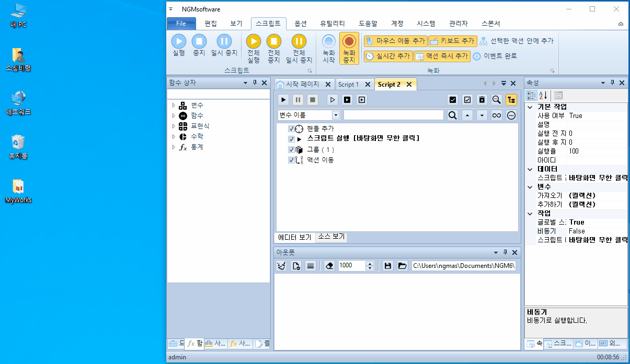Switch to the 소스 보기 tab
Screen dimensions: 630x364
(331, 237)
